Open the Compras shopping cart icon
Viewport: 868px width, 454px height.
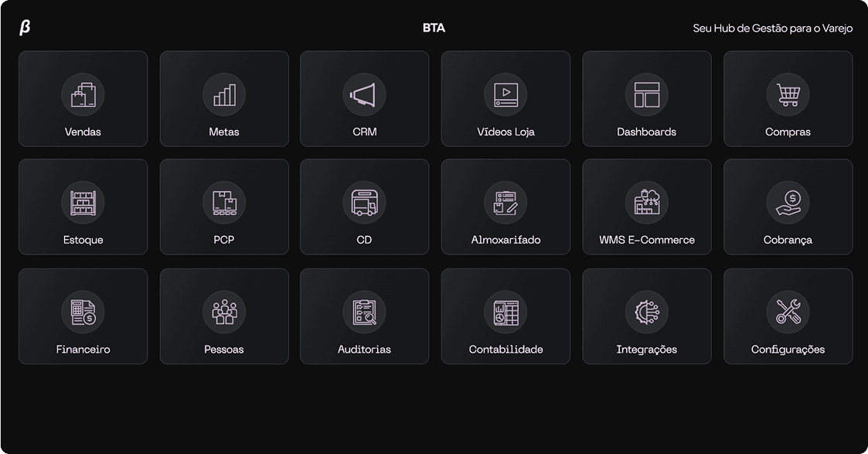pyautogui.click(x=788, y=94)
